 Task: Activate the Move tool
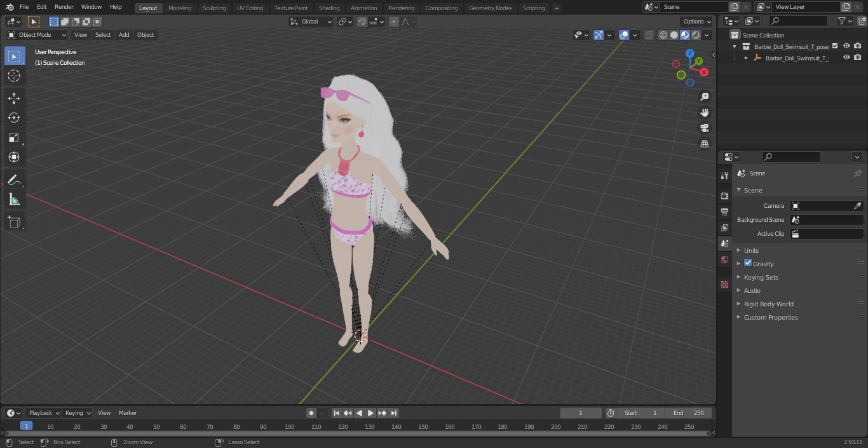[x=14, y=98]
